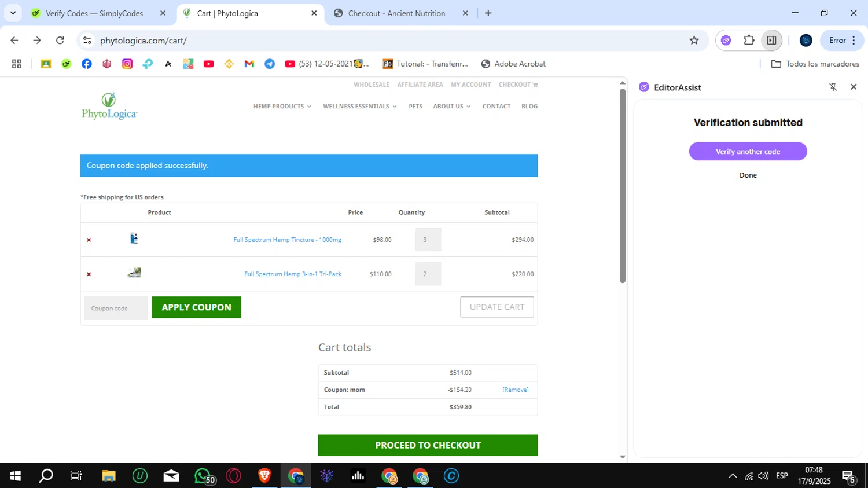The height and width of the screenshot is (488, 868).
Task: Open Full Spectrum Hemp Tincture - 1000mg link
Action: click(287, 240)
